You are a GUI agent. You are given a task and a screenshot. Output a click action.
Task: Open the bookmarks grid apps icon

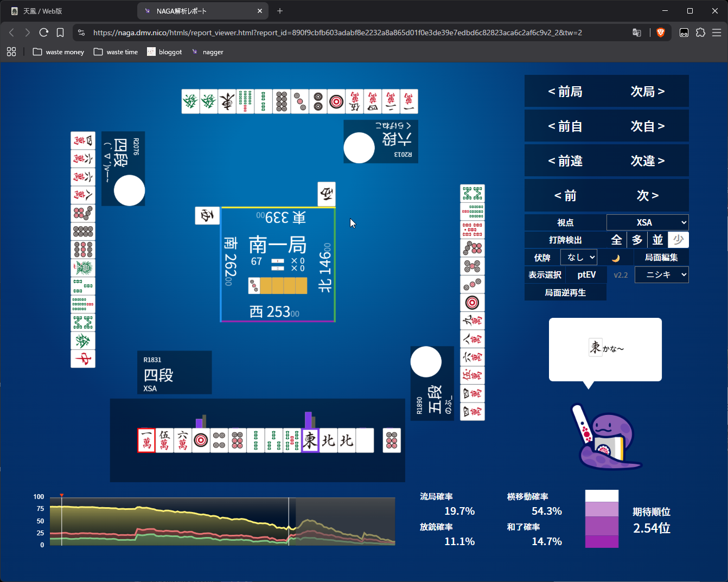tap(11, 52)
